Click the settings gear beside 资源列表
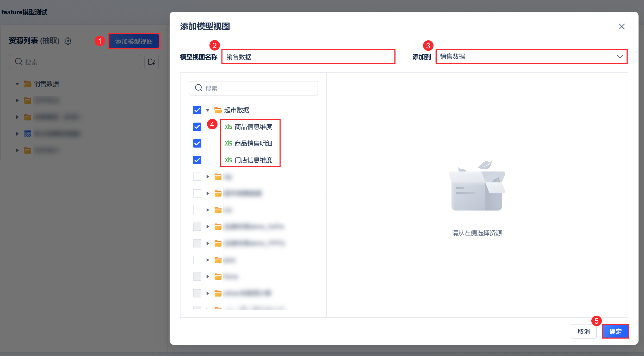The height and width of the screenshot is (356, 644). pyautogui.click(x=68, y=41)
